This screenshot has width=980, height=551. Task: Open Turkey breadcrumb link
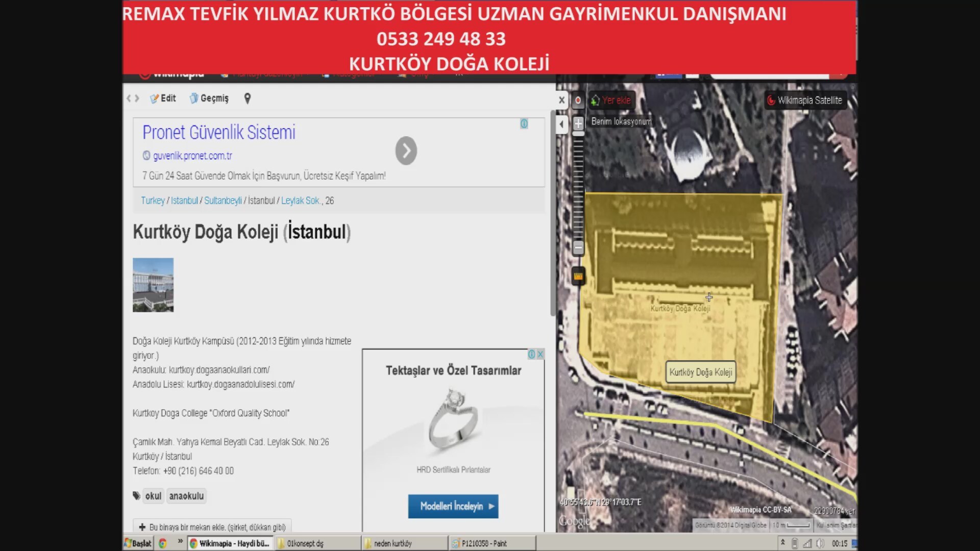coord(153,201)
